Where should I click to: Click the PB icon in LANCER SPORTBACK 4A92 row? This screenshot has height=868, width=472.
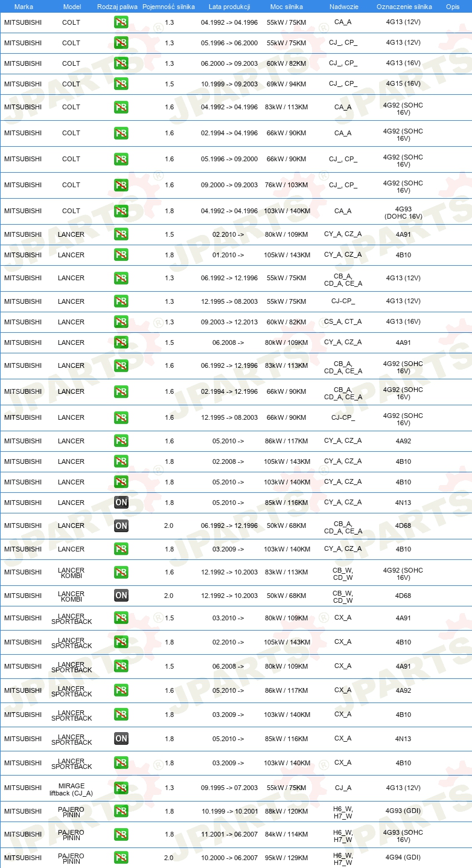tap(121, 690)
